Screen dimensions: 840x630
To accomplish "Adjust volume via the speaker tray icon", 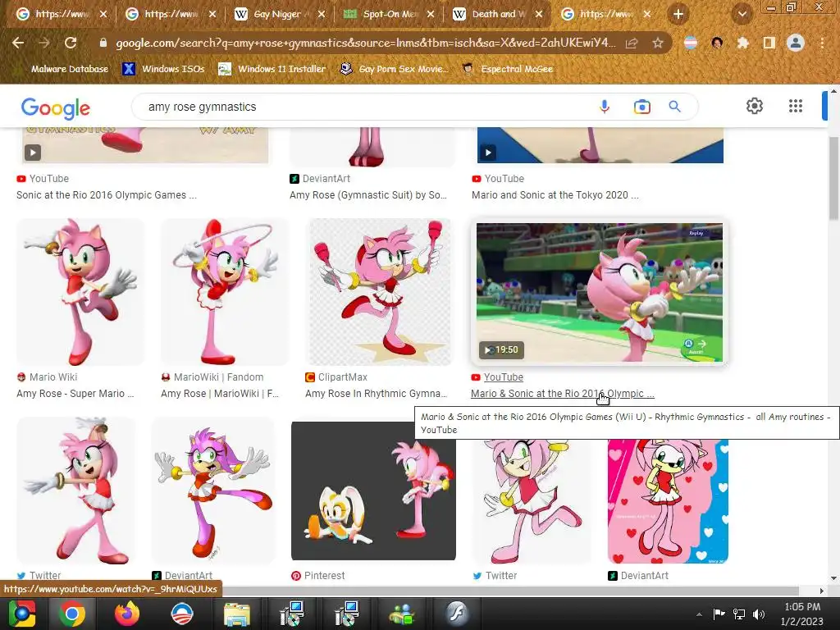I will [x=759, y=614].
